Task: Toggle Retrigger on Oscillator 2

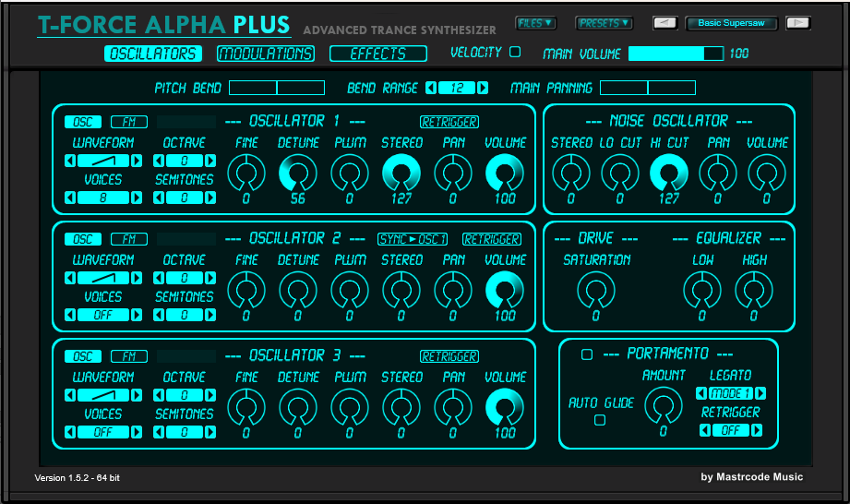Action: click(x=492, y=239)
